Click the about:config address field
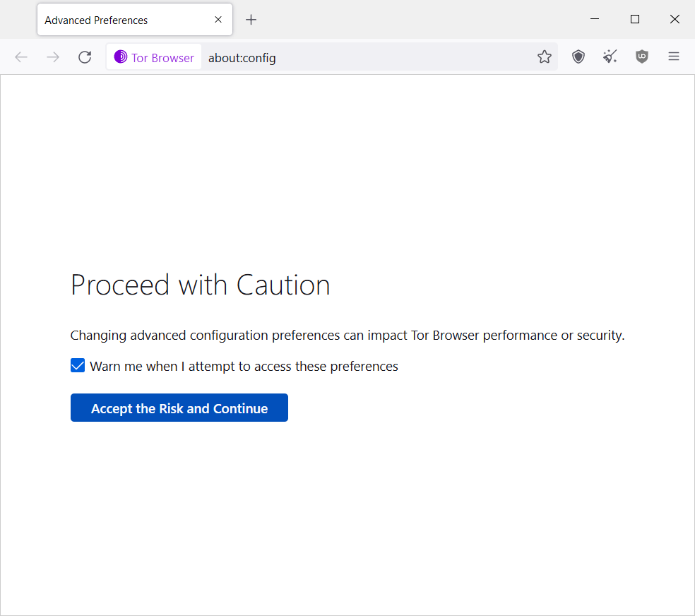695x616 pixels. click(x=368, y=58)
